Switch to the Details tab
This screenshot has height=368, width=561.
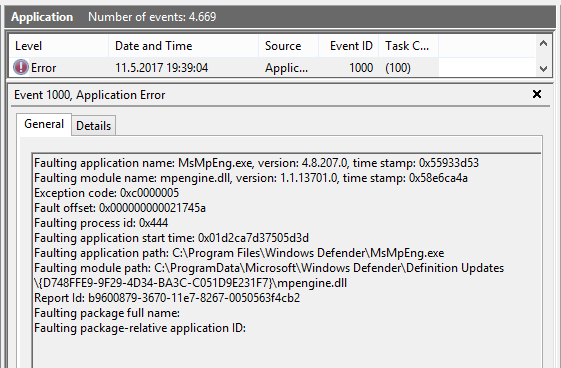[x=93, y=126]
